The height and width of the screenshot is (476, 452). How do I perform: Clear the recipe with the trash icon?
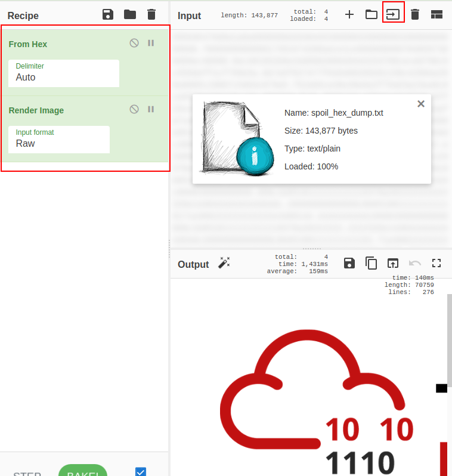[151, 14]
